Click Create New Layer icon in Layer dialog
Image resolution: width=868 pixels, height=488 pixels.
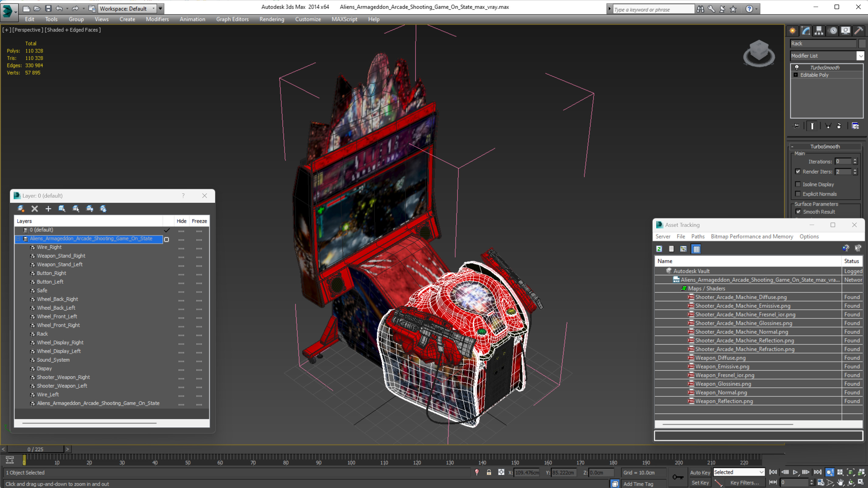(x=21, y=209)
